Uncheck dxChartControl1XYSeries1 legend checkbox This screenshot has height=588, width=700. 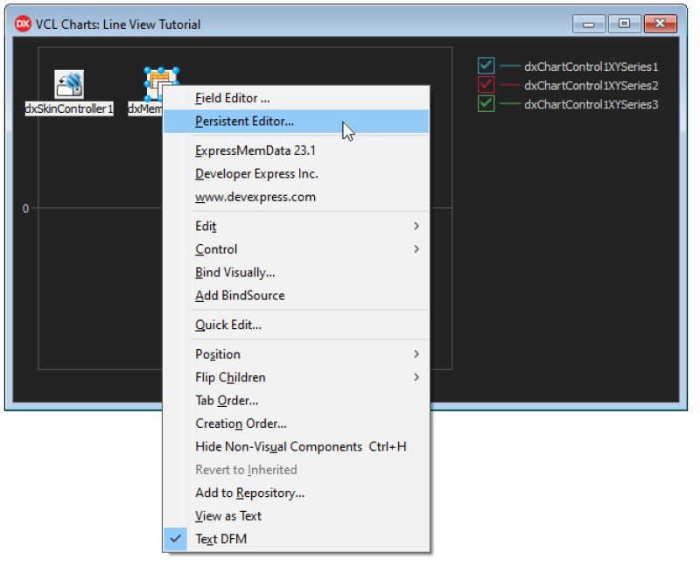pos(486,66)
